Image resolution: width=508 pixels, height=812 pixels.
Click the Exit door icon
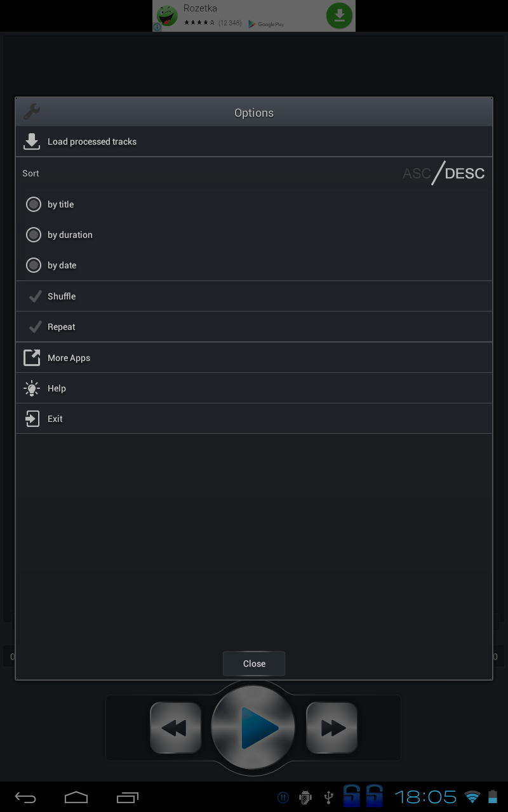pos(32,419)
